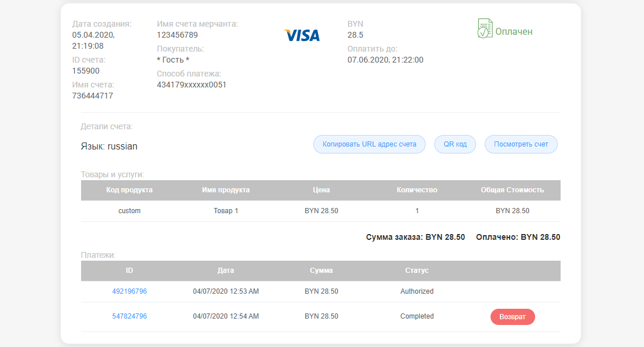The height and width of the screenshot is (347, 644).
Task: Click the Статус column header in payments
Action: tap(416, 271)
